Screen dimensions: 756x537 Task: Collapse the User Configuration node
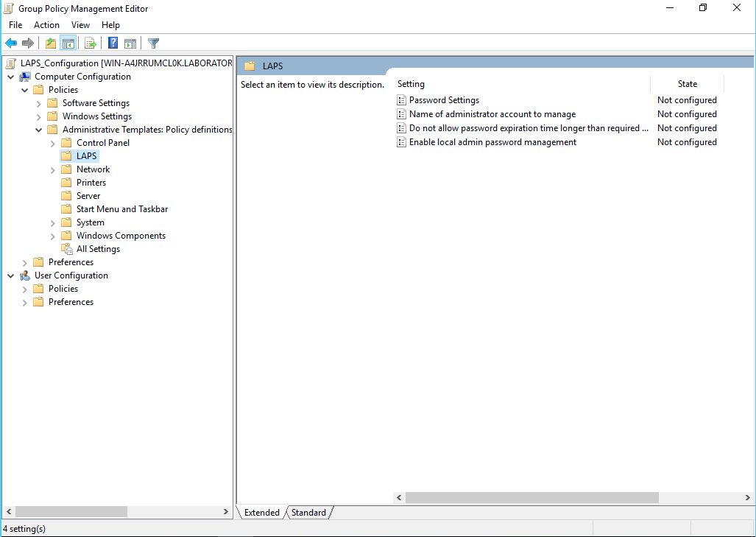pos(10,275)
